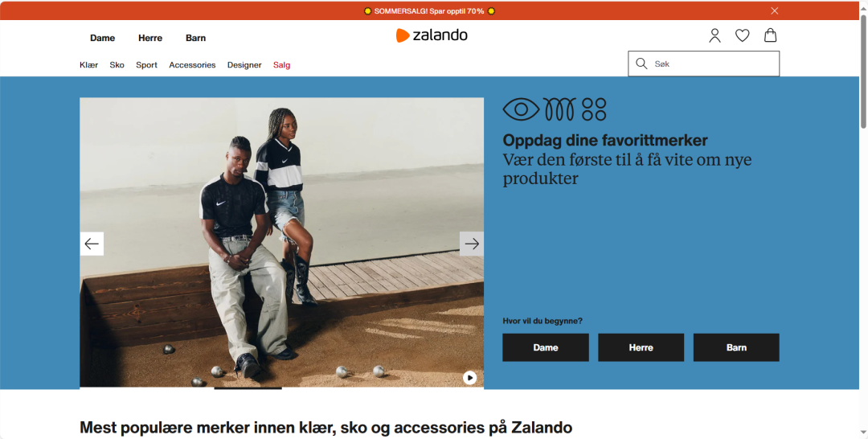The height and width of the screenshot is (439, 868).
Task: Open the user account icon
Action: 714,35
